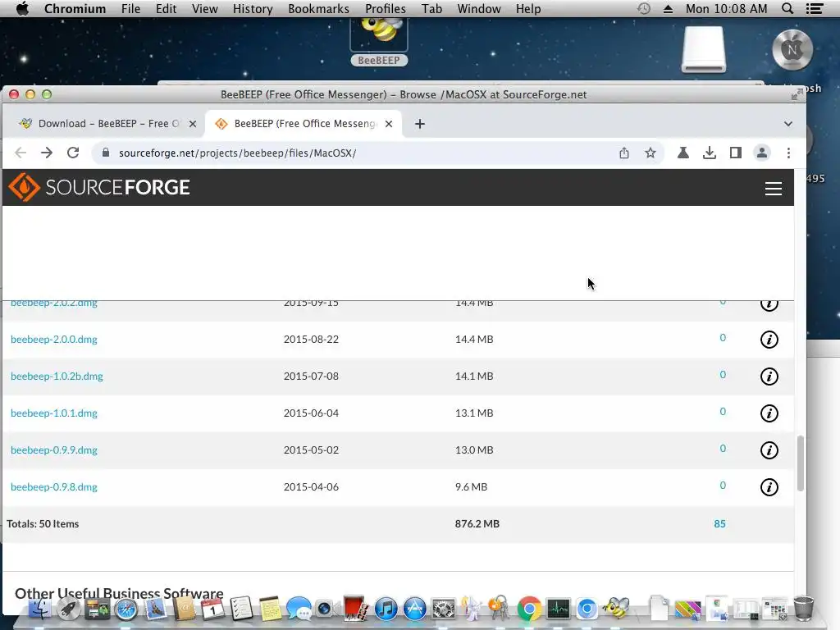This screenshot has width=840, height=630.
Task: Click the page vertical scrollbar thumb
Action: [x=801, y=463]
